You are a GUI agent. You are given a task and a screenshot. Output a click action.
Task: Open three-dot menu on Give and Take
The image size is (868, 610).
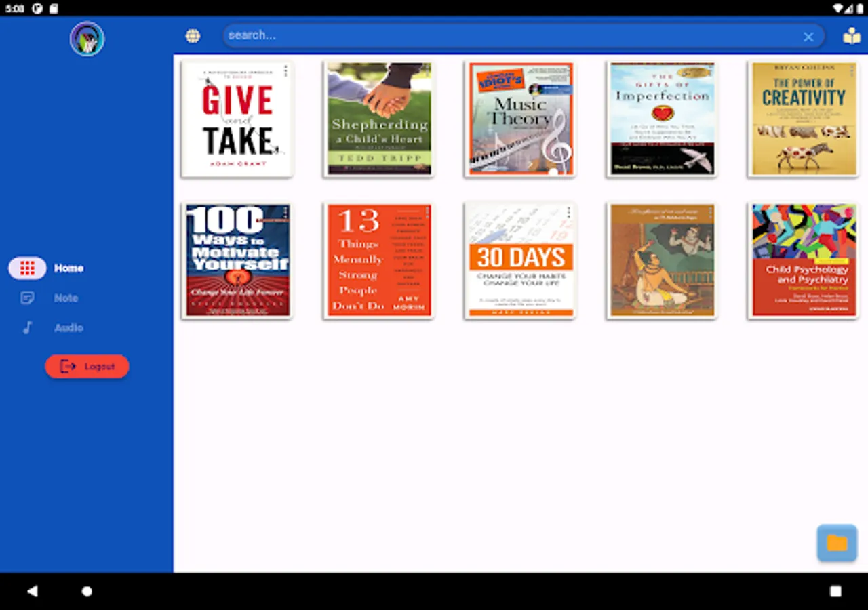286,70
